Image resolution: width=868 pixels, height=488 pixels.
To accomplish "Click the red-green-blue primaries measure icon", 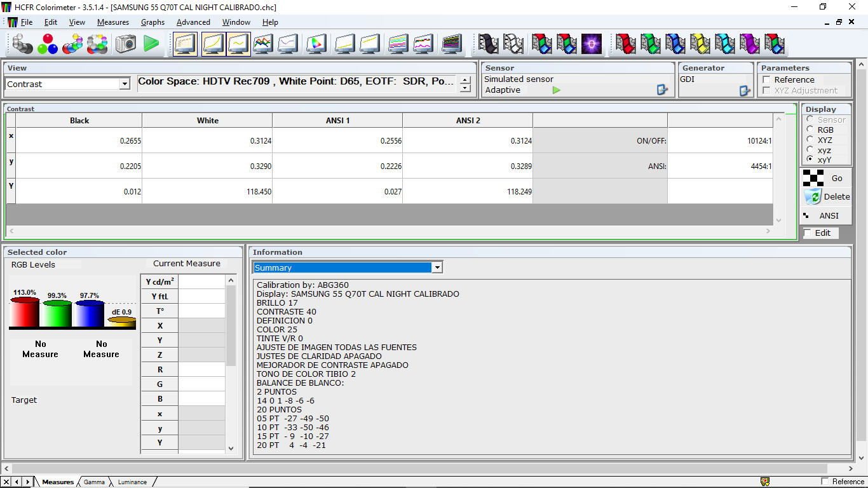I will point(47,44).
